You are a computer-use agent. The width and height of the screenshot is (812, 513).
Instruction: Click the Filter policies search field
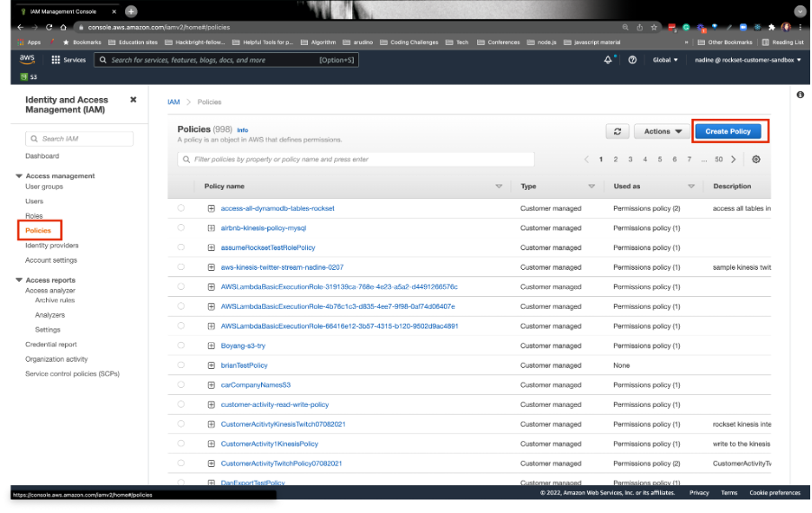(x=356, y=159)
